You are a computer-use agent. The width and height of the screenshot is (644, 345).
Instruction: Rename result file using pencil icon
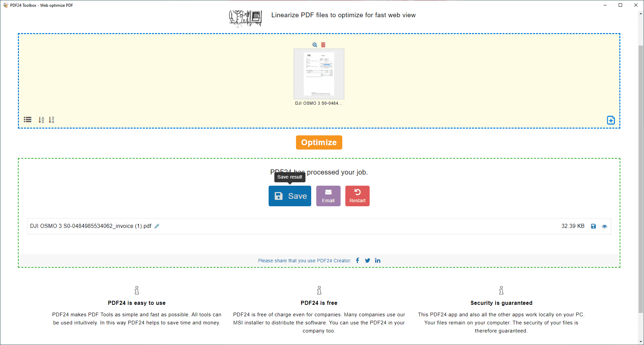[x=157, y=226]
